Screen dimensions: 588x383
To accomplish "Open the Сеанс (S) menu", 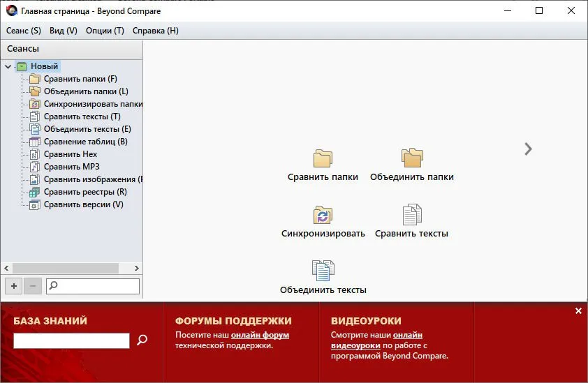I will [x=24, y=31].
